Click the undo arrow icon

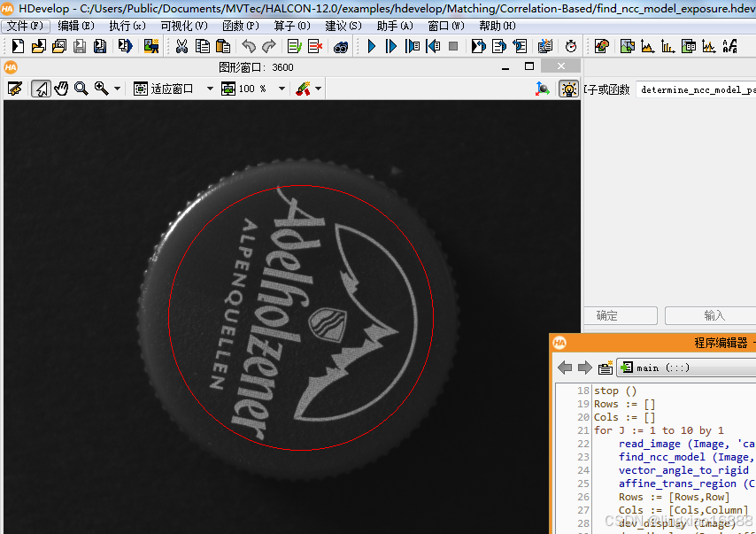pos(249,46)
